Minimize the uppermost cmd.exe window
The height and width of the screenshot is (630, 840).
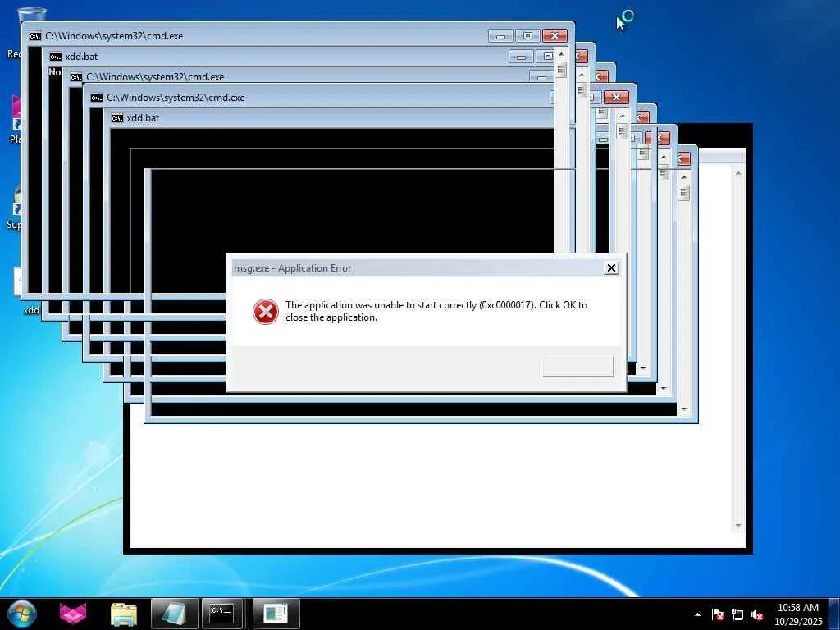tap(501, 36)
